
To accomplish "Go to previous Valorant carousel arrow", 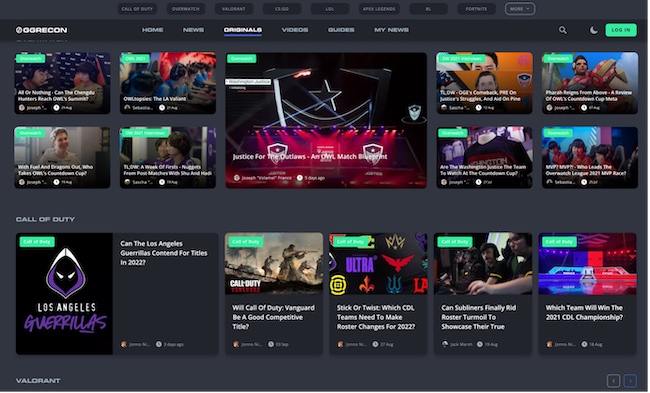I will (x=614, y=381).
